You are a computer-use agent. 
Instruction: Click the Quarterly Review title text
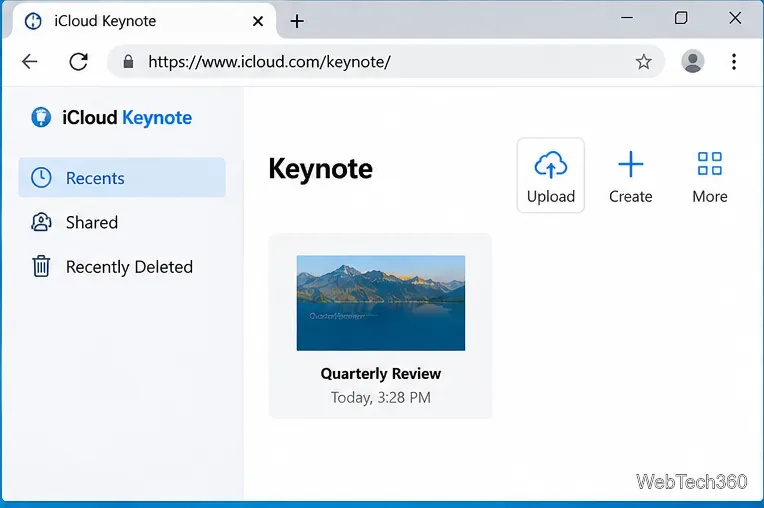[381, 374]
